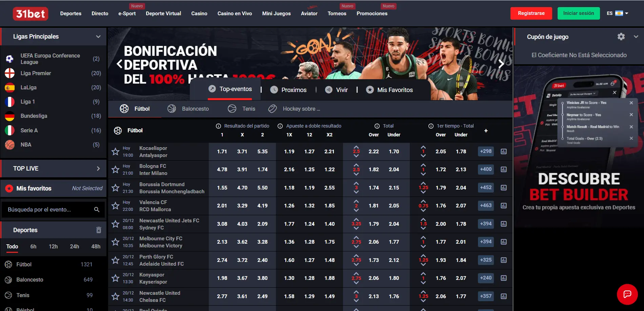Open the live chat support bubble
Viewport: 644px width, 311px height.
[x=627, y=294]
